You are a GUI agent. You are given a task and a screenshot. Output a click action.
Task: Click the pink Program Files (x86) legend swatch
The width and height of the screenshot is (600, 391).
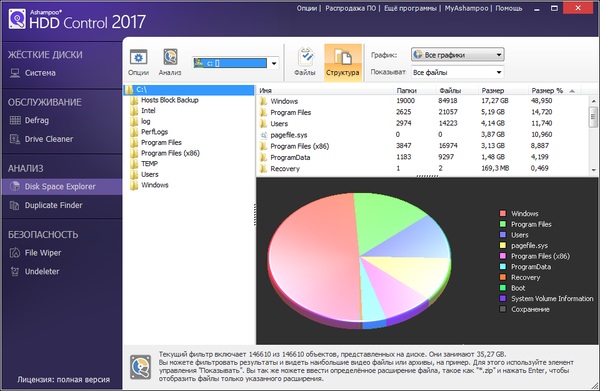coord(503,256)
